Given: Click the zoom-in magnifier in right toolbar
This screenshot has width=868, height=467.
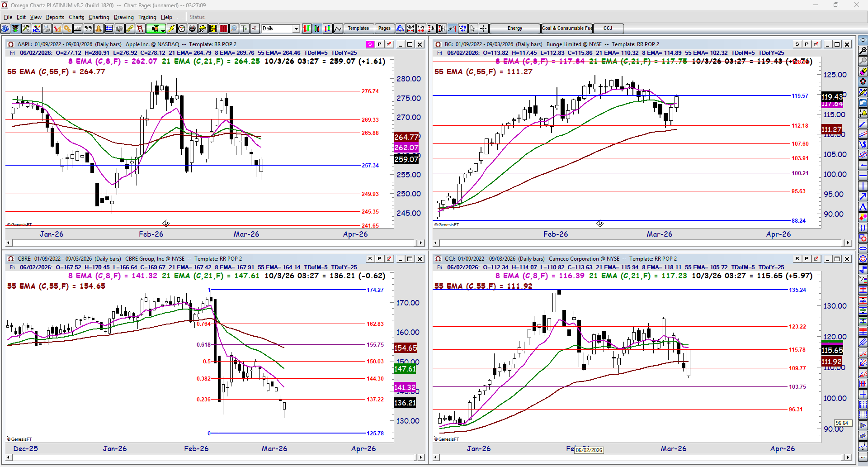Looking at the screenshot, I should (x=863, y=51).
